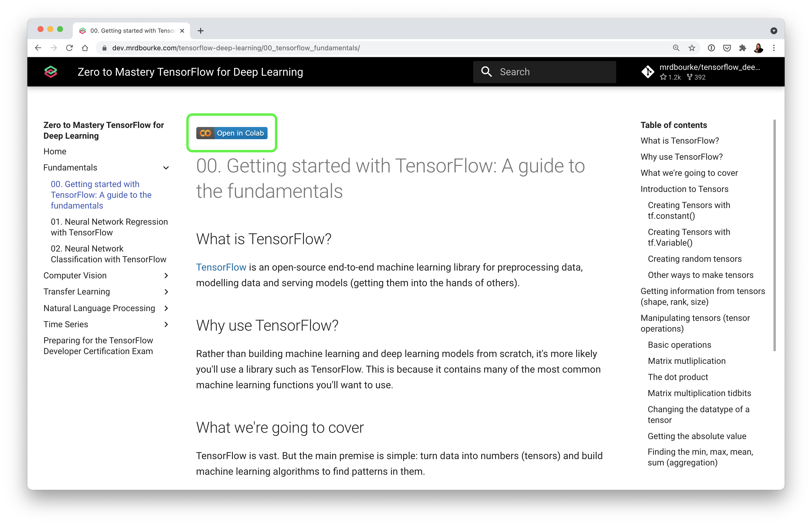Click the zoom magnifier in address bar

tap(676, 48)
